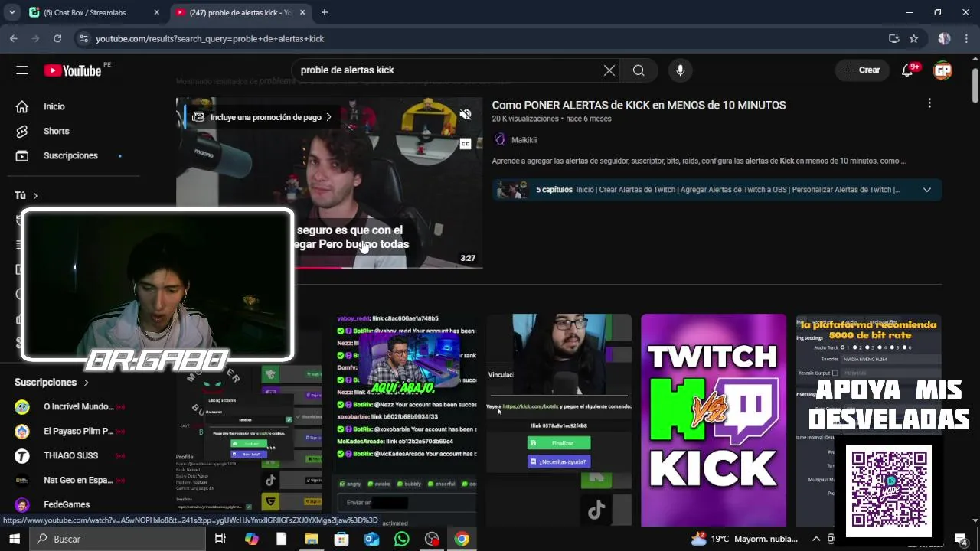Screen dimensions: 980x551
Task: Open File Explorer on the taskbar
Action: click(x=312, y=539)
